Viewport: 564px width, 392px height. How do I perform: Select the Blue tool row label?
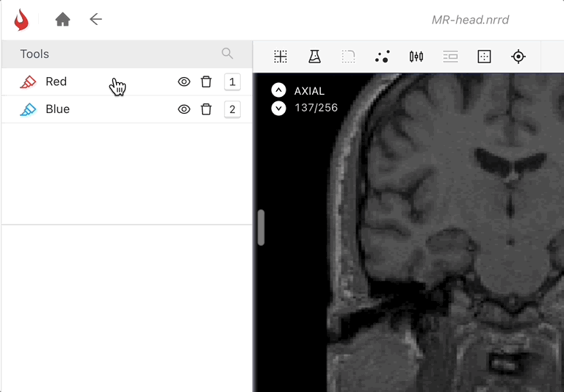[57, 109]
